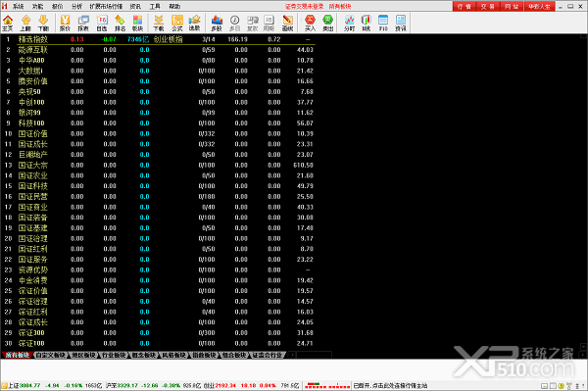
Task: Click the 周期 F8 icon
Action: coord(269,23)
